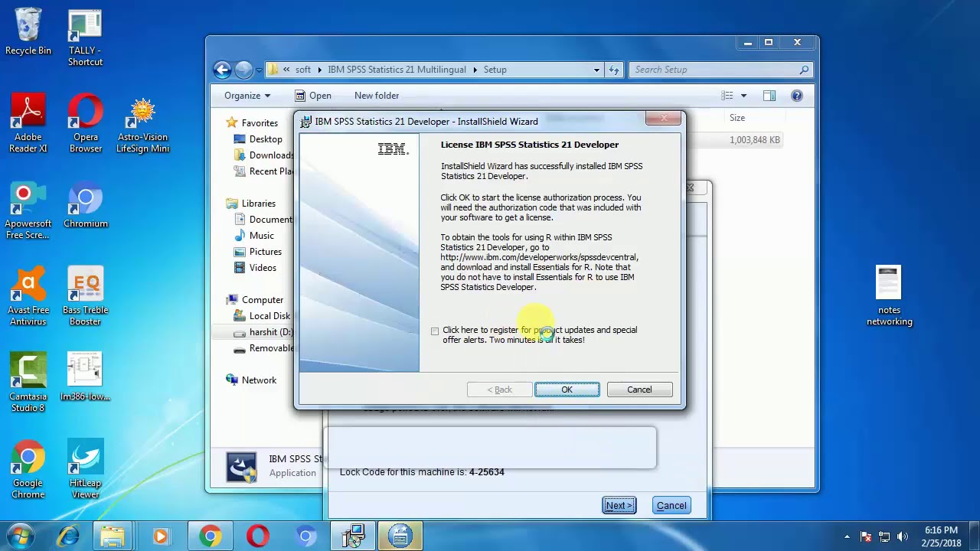Click Open in Explorer toolbar
980x551 pixels.
[x=313, y=96]
